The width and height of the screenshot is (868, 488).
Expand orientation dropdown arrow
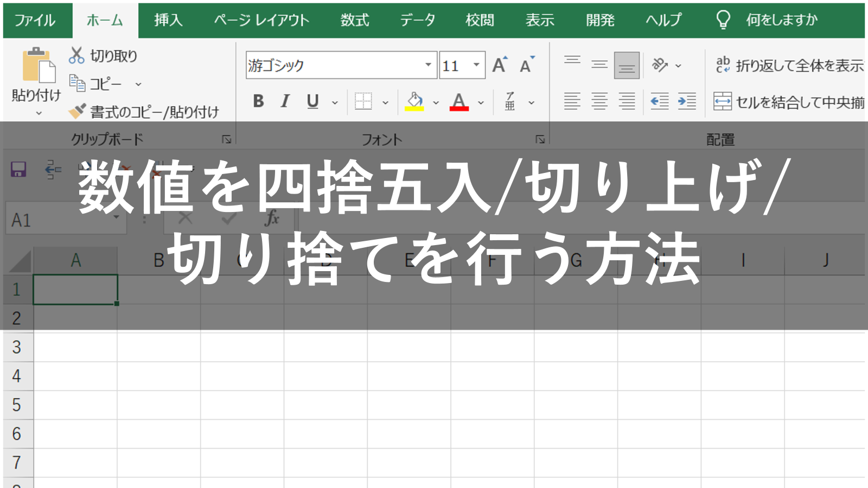[x=678, y=66]
